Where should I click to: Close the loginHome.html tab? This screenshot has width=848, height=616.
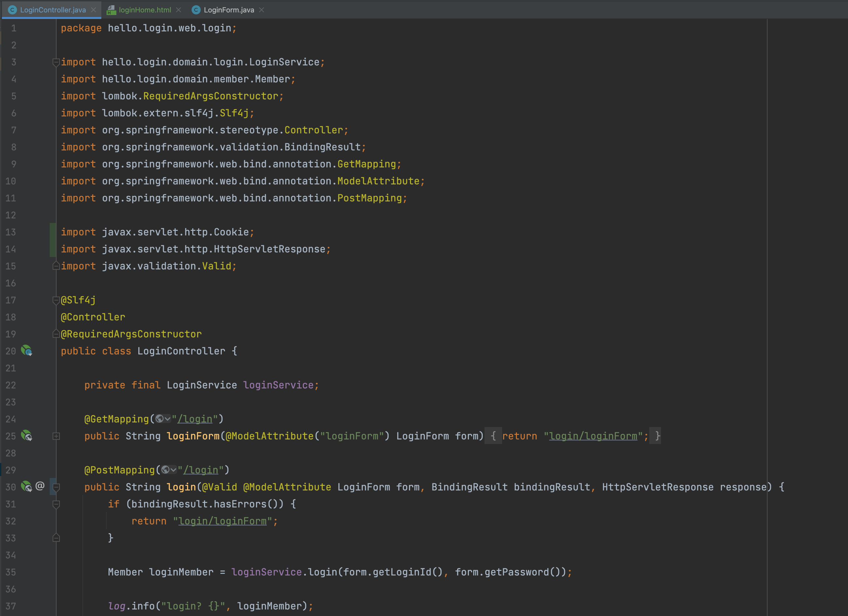click(178, 10)
